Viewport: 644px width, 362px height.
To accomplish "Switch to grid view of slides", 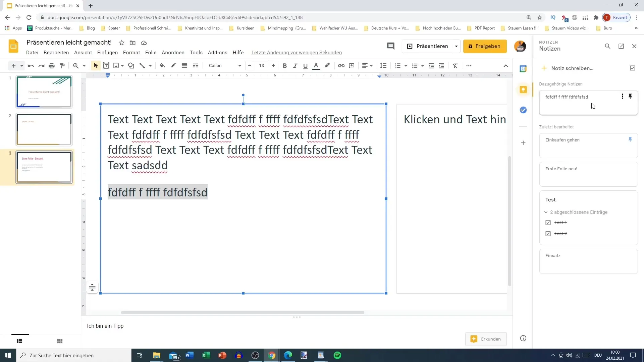I will (x=60, y=341).
